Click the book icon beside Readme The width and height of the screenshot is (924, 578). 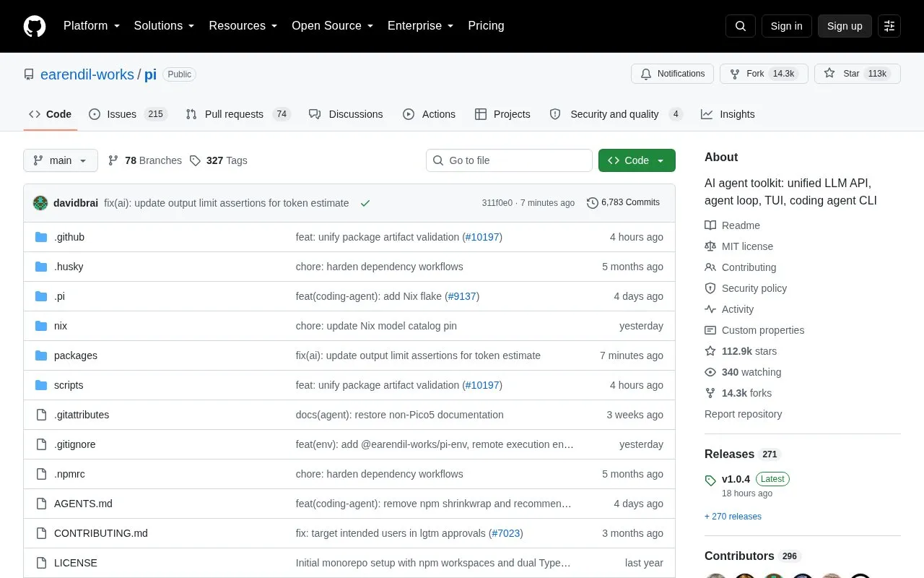710,225
